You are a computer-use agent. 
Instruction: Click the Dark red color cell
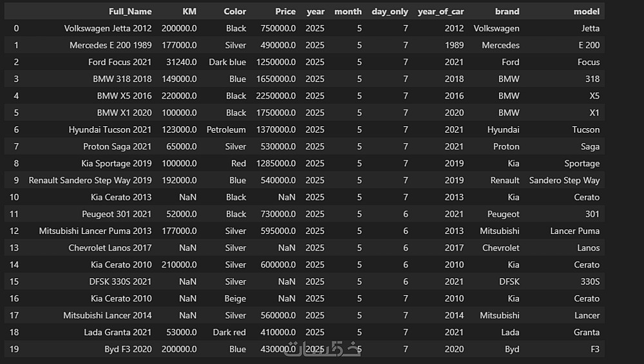(229, 332)
